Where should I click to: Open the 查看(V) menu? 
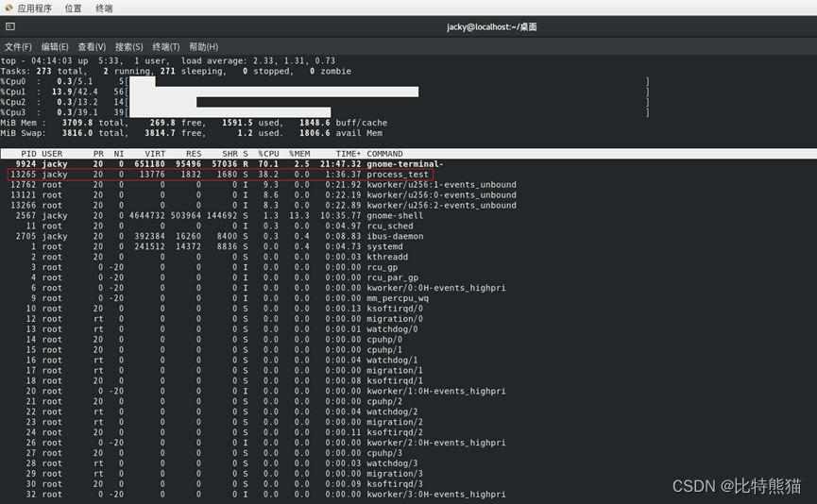[92, 46]
